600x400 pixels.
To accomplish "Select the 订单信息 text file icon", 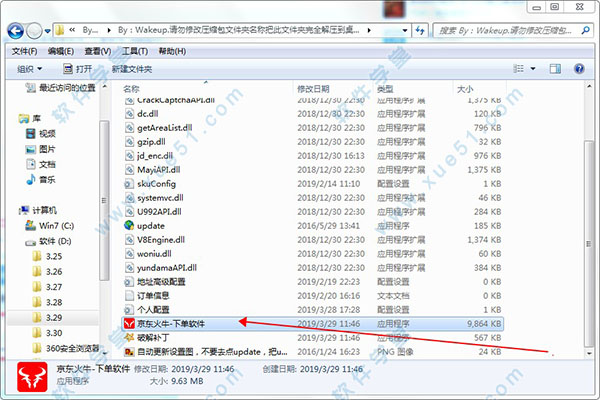I will coord(129,296).
